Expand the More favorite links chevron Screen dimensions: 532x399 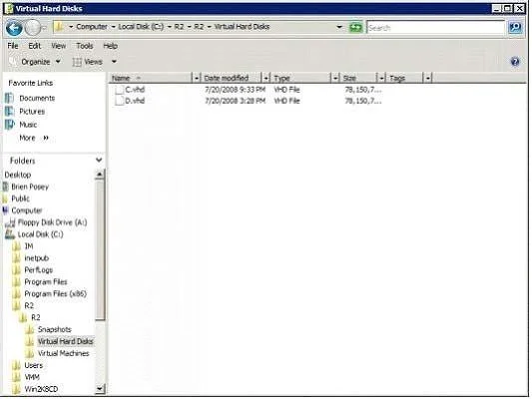pos(46,138)
